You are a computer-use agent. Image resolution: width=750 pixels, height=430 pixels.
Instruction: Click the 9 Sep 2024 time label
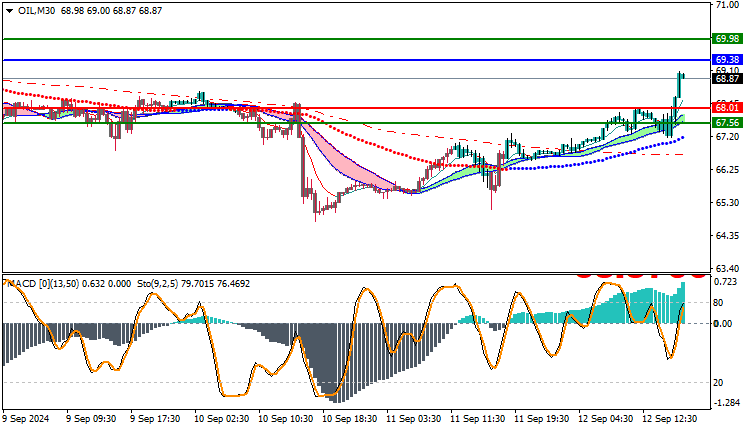pyautogui.click(x=26, y=419)
